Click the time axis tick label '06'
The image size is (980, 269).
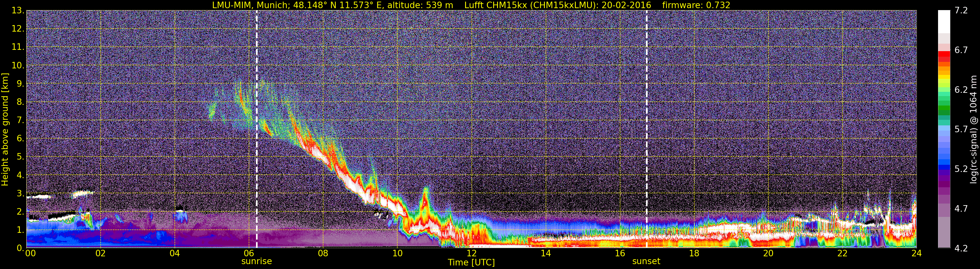click(x=249, y=253)
